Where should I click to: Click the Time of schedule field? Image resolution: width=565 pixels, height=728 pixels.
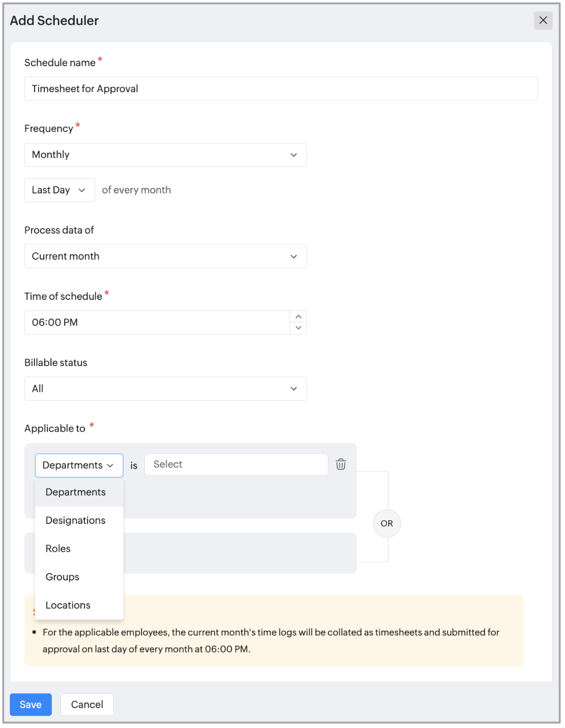tap(157, 323)
